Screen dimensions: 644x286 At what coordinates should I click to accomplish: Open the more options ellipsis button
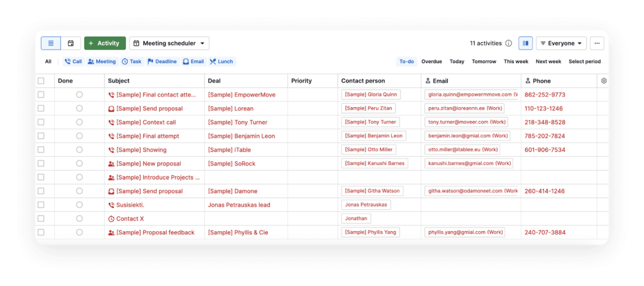click(x=597, y=43)
